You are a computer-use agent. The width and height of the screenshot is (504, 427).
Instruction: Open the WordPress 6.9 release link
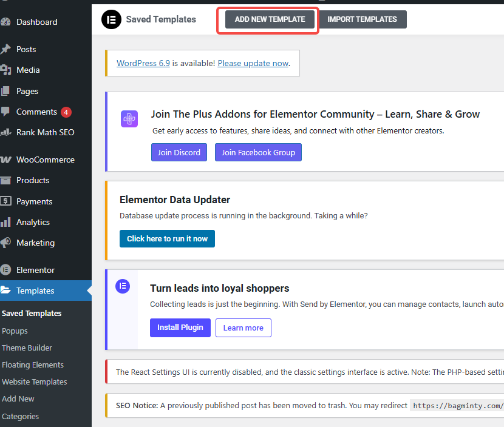tap(143, 62)
